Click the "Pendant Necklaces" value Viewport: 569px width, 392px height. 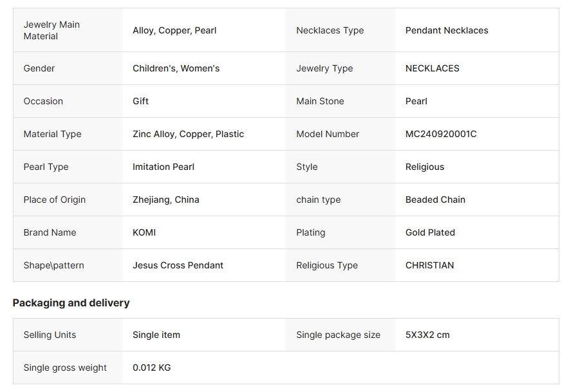point(447,30)
